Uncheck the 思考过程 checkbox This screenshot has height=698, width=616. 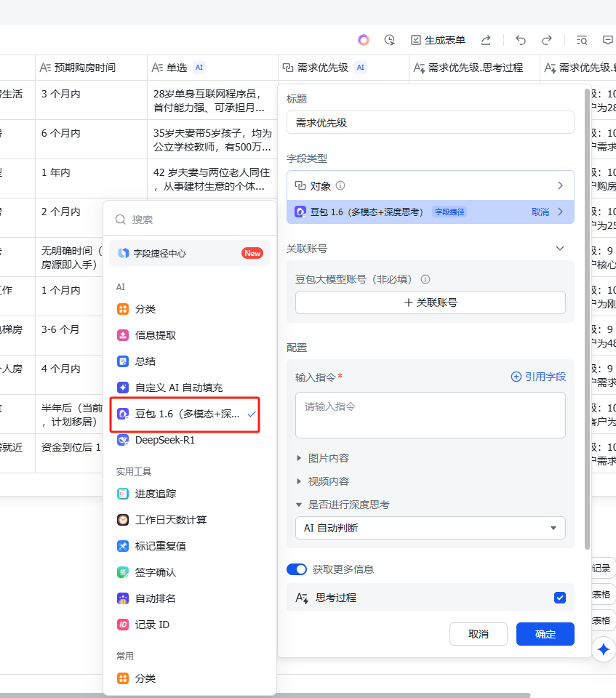[560, 598]
